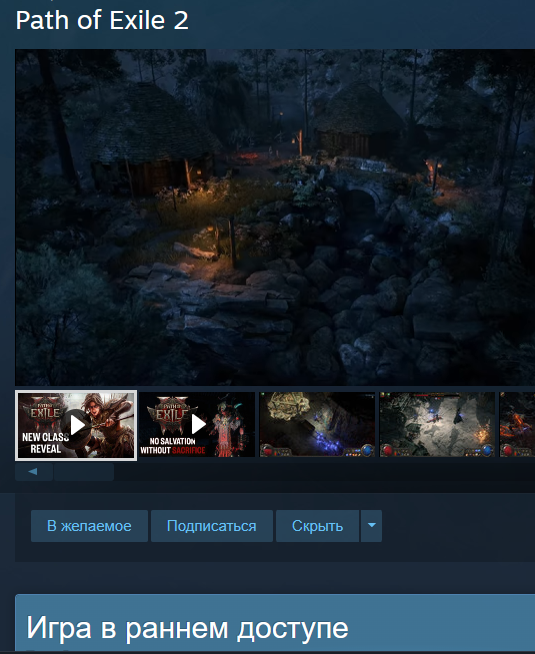The width and height of the screenshot is (535, 654).
Task: Click the thumbnail strip scrollbar handle
Action: 84,472
